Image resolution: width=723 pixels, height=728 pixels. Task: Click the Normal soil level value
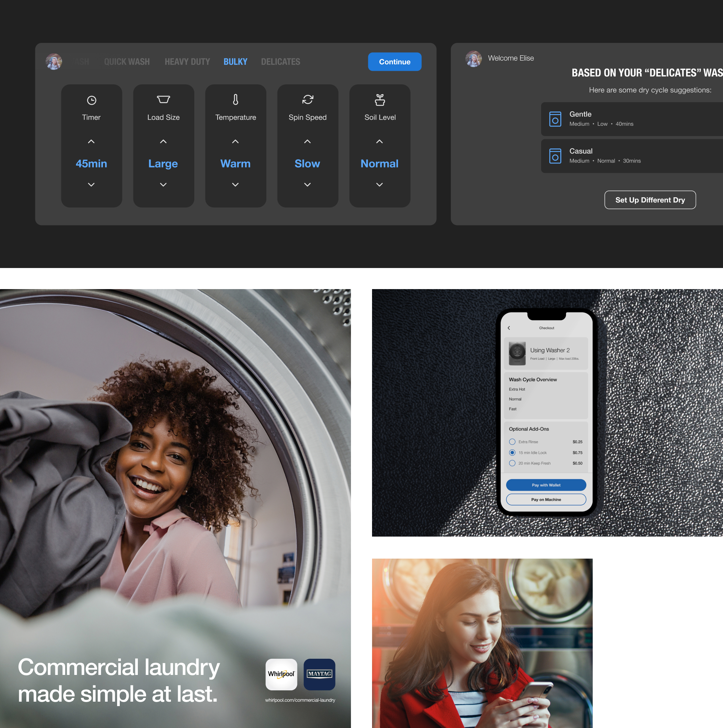click(379, 163)
